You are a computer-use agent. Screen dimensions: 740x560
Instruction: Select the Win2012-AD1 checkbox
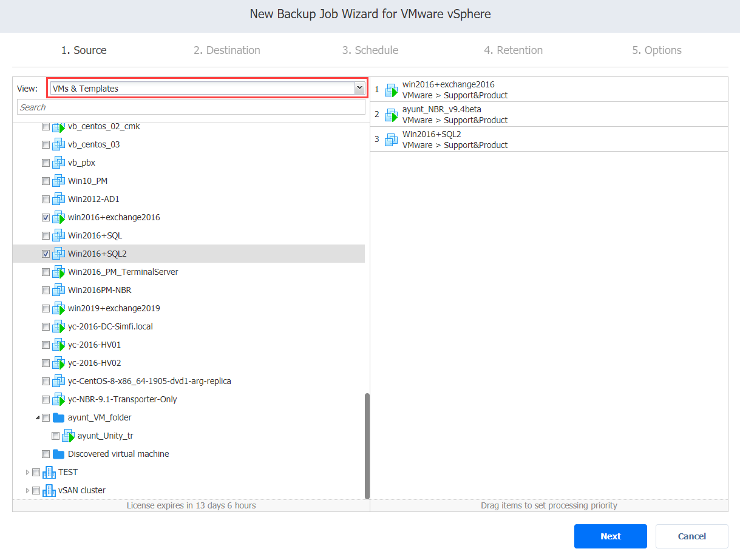click(46, 199)
